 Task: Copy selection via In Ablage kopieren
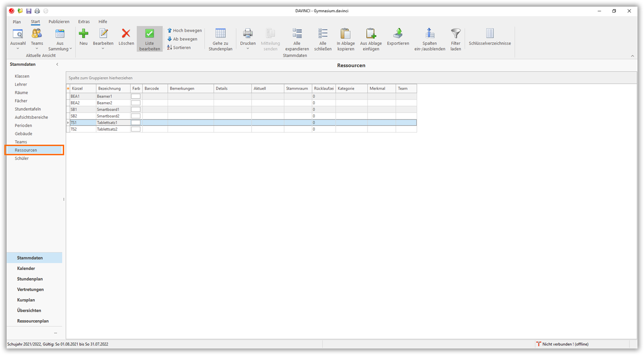click(345, 39)
